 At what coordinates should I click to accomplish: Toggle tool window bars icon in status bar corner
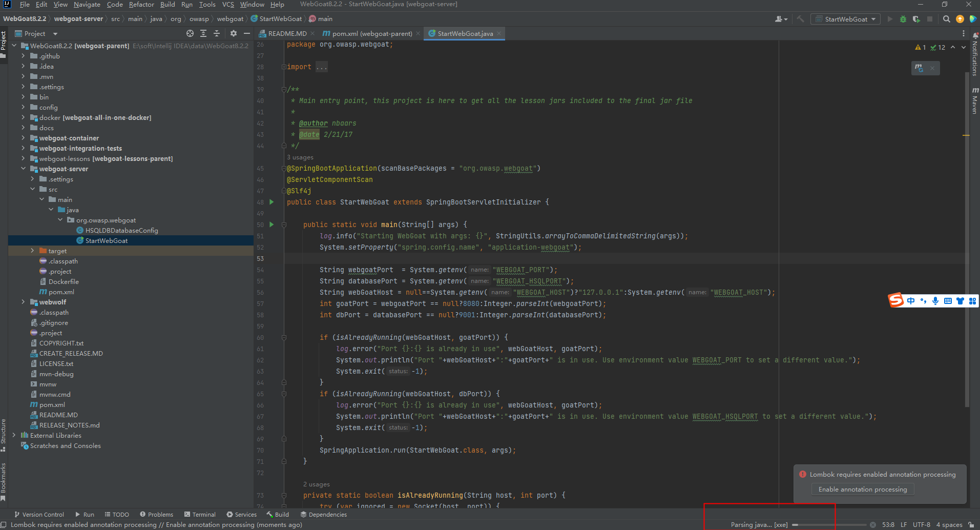(x=4, y=524)
